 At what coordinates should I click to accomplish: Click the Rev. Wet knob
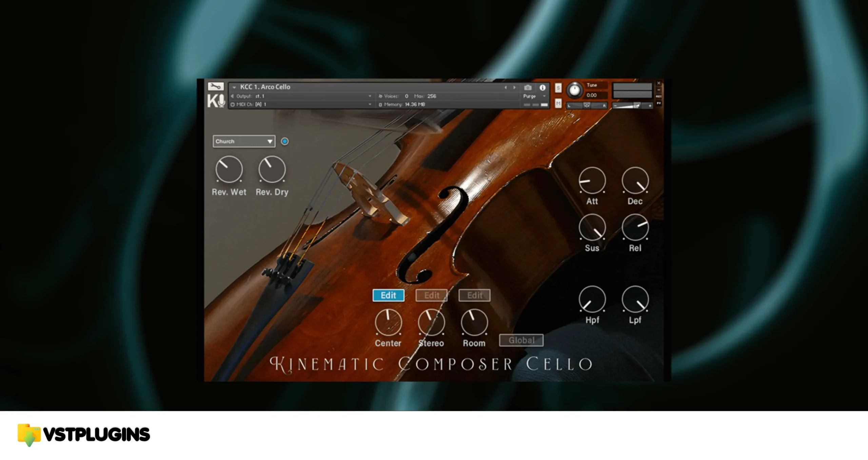coord(229,169)
